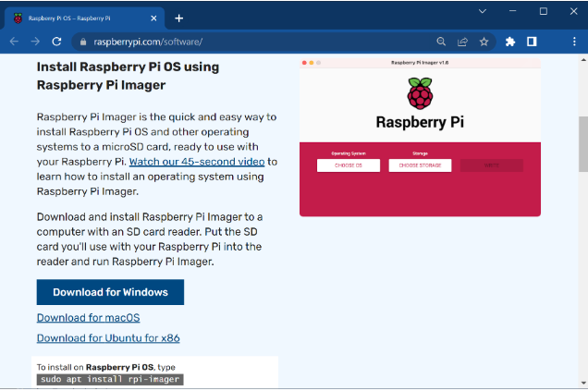Share this page from address bar
The width and height of the screenshot is (588, 391).
462,42
